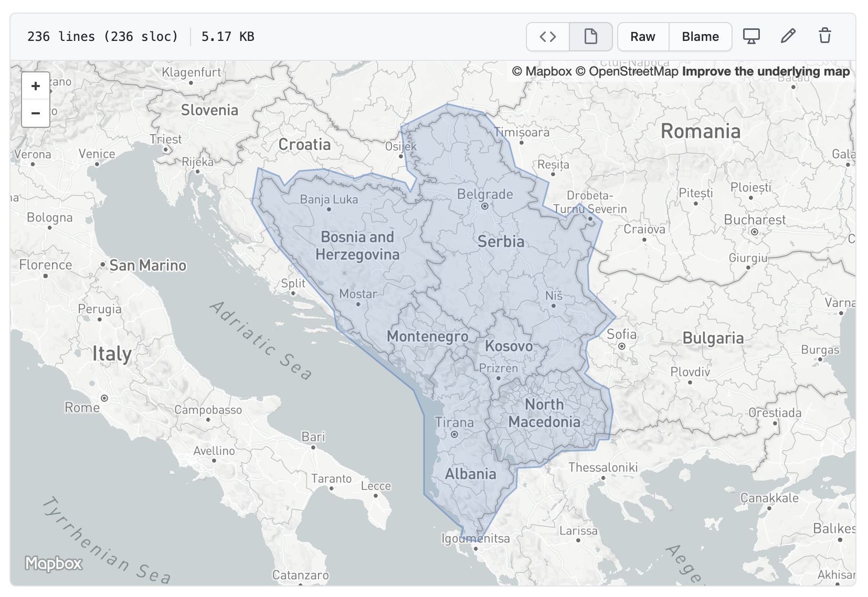
Task: Select the highlighted Serbia polygon
Action: pos(501,241)
